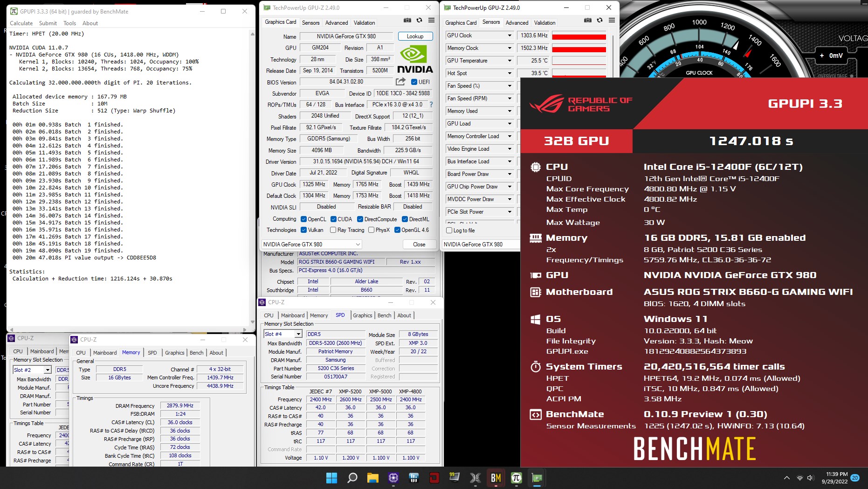Click GPU Temperature sensor graph

pyautogui.click(x=579, y=61)
